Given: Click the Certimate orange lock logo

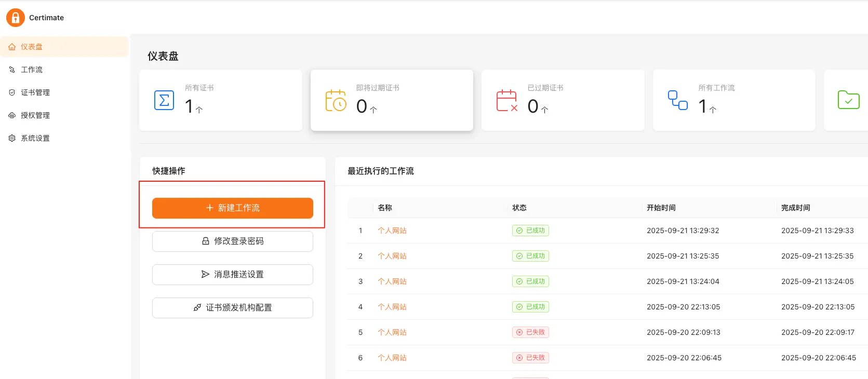Looking at the screenshot, I should coord(16,18).
